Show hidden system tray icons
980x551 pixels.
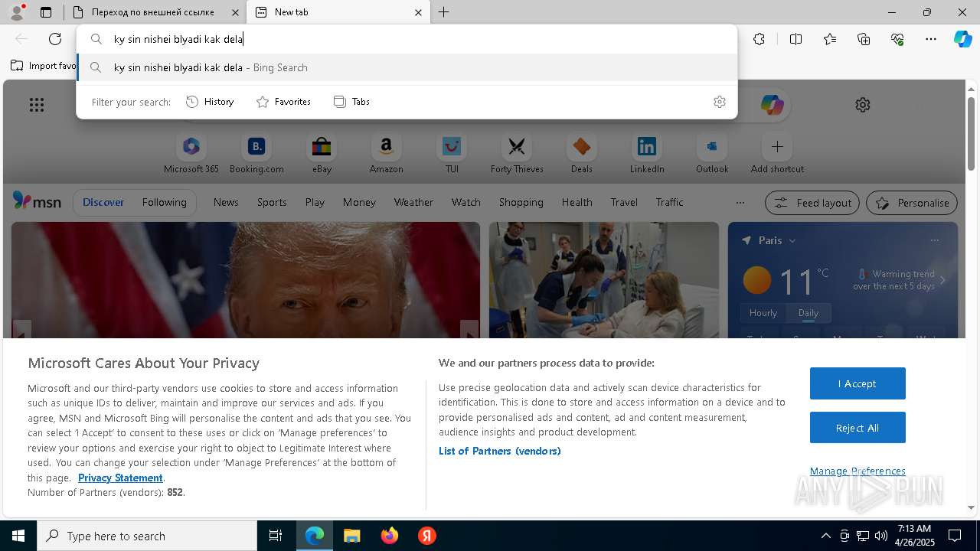click(825, 536)
